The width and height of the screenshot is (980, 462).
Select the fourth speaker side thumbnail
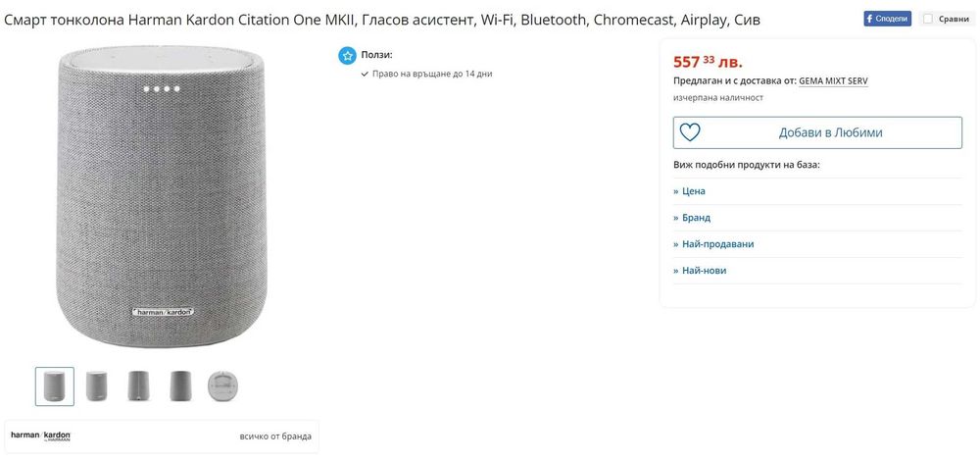(181, 386)
